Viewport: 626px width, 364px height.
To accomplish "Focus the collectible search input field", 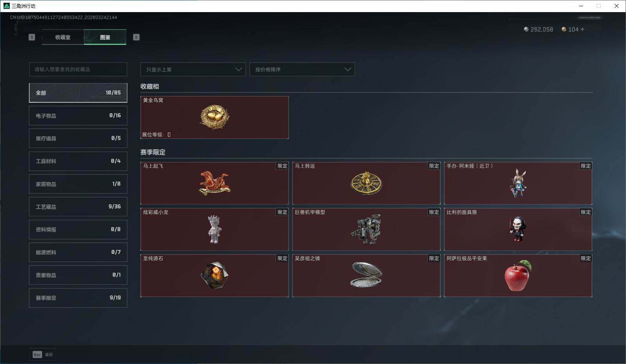I will pos(78,70).
